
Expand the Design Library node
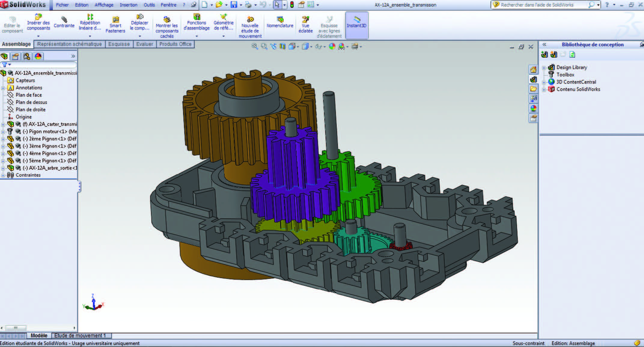(x=544, y=68)
